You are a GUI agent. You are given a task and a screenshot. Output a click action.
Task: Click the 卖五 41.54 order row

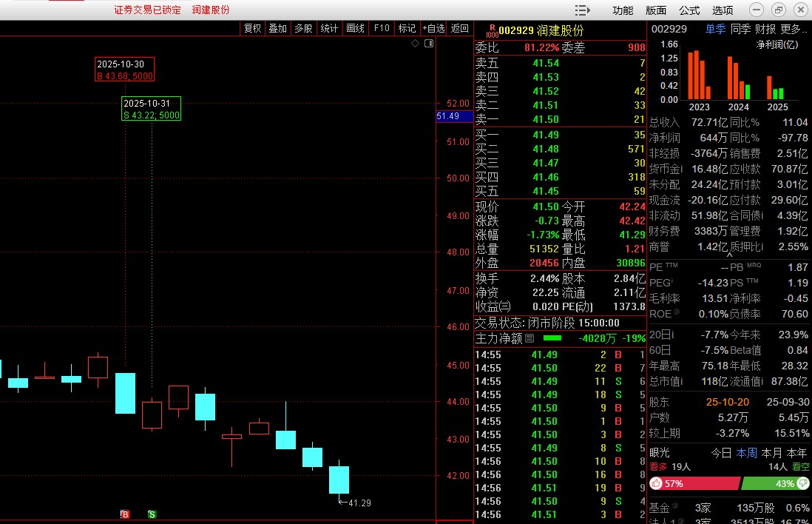click(561, 63)
